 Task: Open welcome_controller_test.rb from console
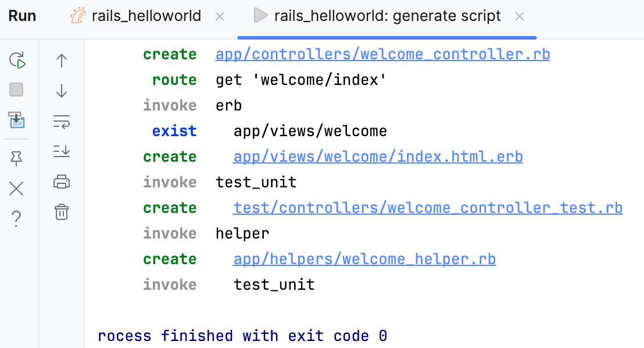point(428,207)
